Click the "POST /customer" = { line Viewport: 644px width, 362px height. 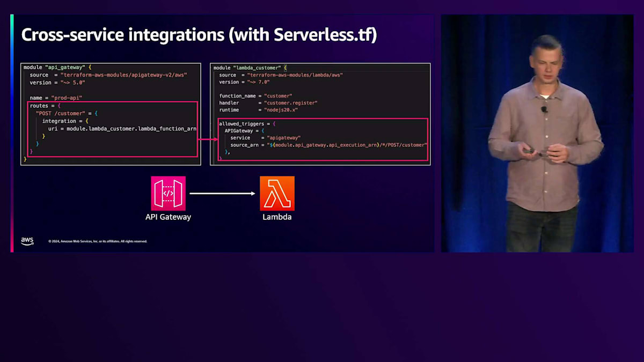coord(67,114)
